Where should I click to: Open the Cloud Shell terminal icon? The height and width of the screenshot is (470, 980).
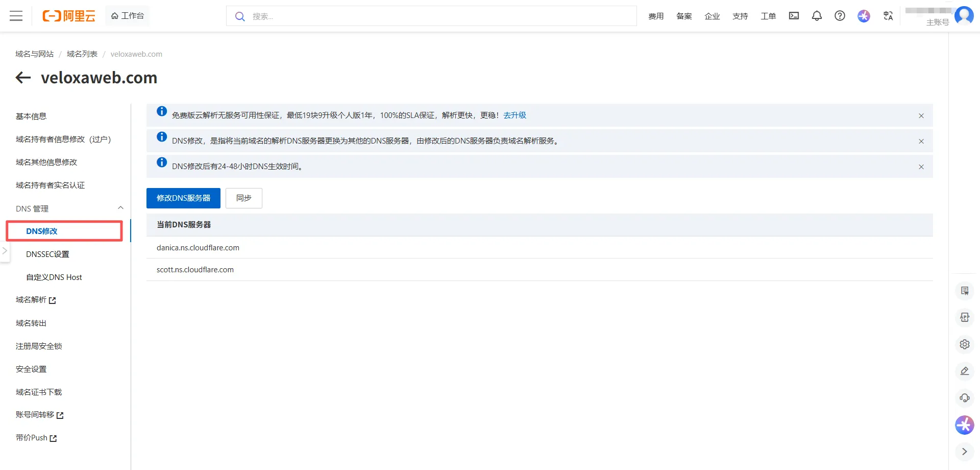pos(794,16)
